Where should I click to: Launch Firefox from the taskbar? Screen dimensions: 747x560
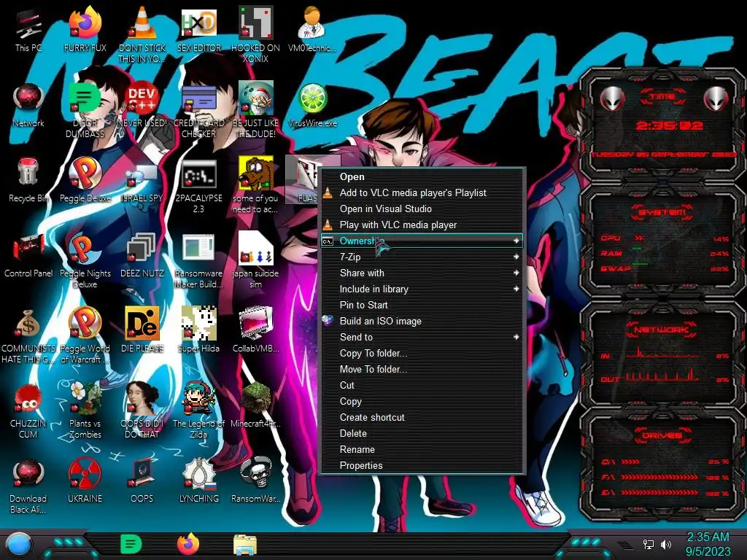point(188,544)
